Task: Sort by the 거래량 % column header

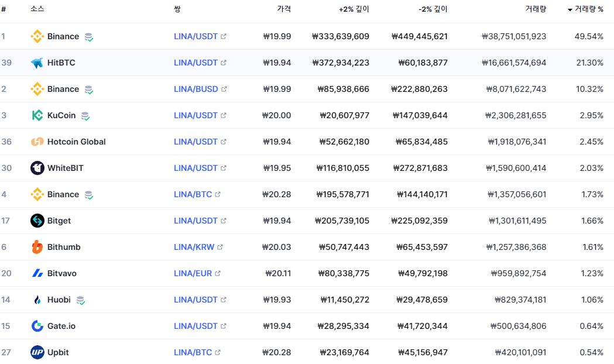Action: click(x=585, y=9)
